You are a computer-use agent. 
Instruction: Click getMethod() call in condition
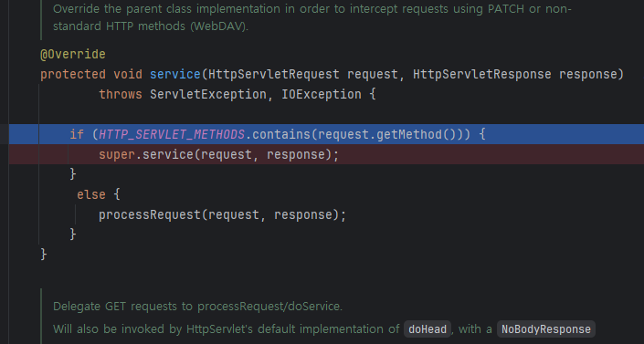417,134
